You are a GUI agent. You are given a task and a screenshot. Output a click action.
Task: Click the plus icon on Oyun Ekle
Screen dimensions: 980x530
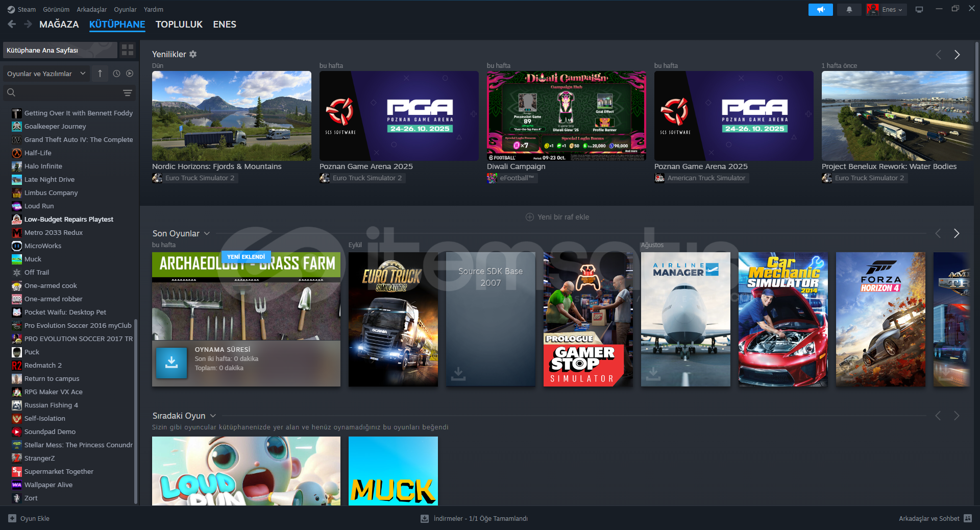point(12,518)
